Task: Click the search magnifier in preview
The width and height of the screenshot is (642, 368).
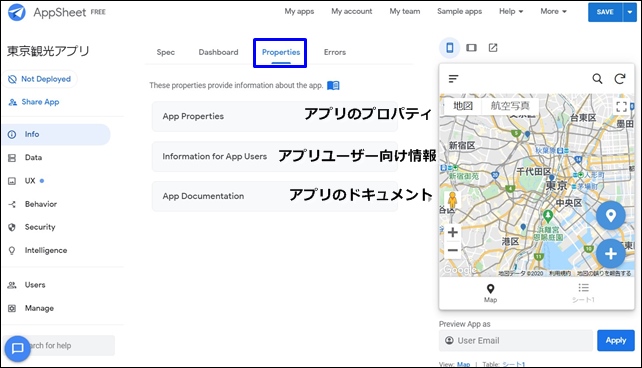Action: coord(597,79)
